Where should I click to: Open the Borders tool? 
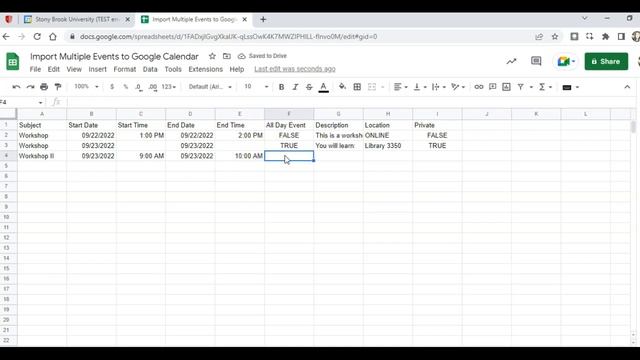click(357, 87)
